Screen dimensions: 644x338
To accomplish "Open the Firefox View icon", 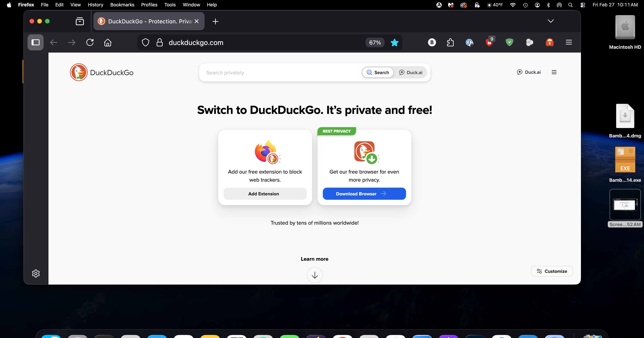I will pyautogui.click(x=80, y=21).
